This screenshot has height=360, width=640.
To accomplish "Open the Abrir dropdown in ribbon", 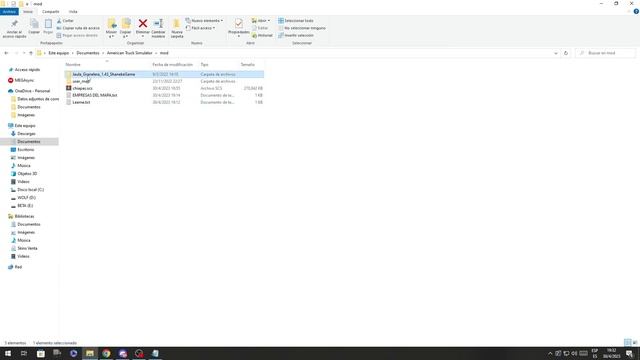I will point(261,20).
